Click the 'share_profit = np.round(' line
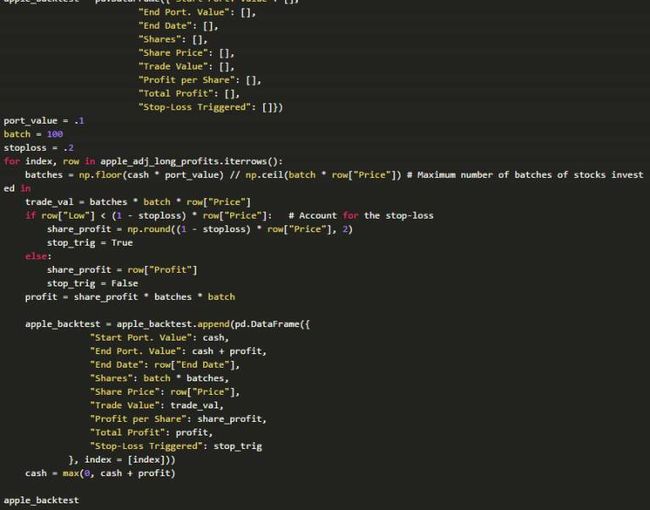 [199, 229]
